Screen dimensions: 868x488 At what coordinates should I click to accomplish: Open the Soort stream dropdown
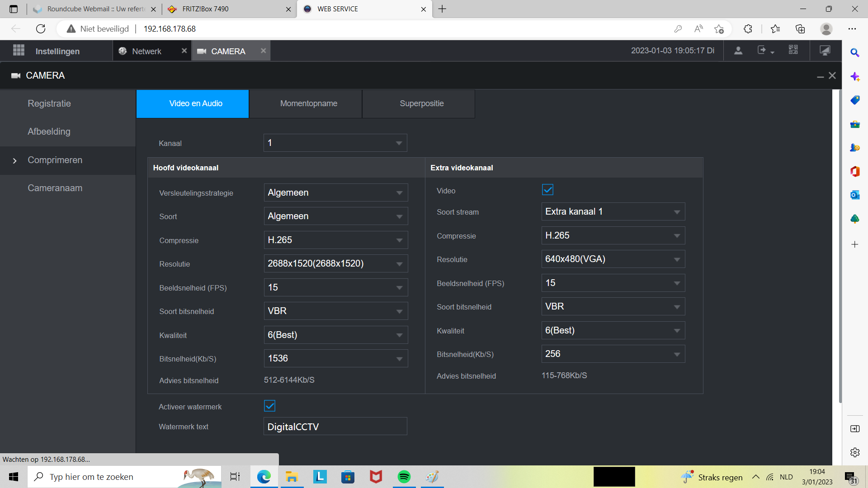613,211
